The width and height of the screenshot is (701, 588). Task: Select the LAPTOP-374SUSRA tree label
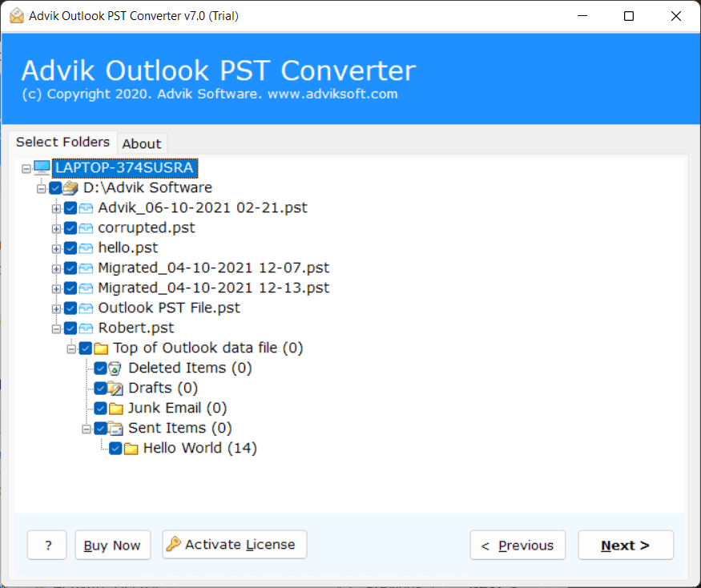125,167
